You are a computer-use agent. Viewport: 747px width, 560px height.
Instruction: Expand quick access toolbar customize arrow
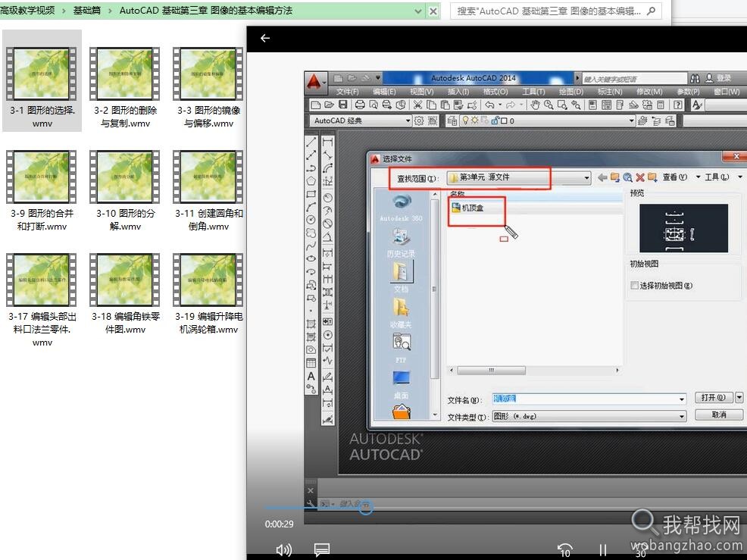click(x=378, y=78)
